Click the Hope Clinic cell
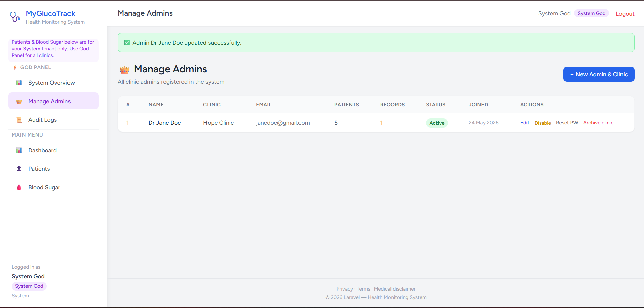 218,123
